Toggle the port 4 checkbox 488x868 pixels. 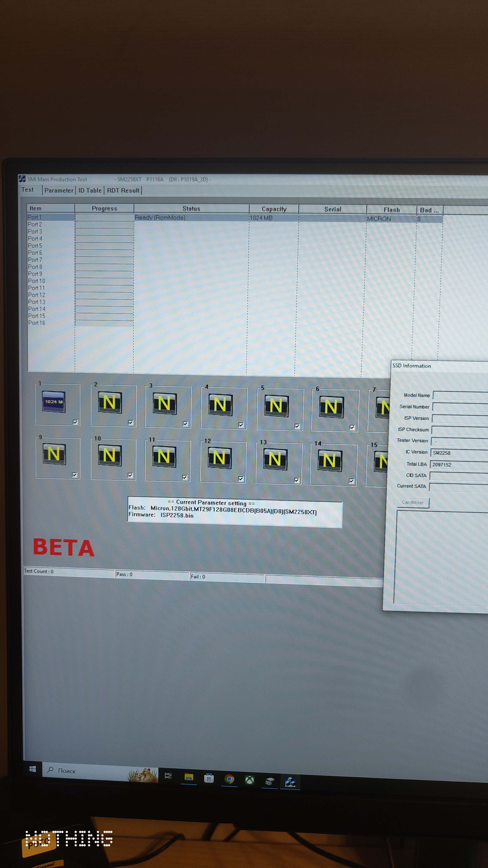coord(241,425)
